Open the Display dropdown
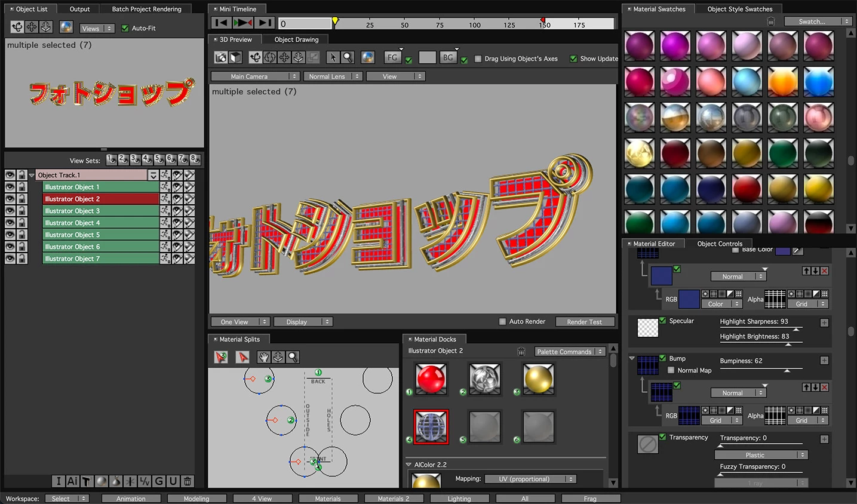This screenshot has height=504, width=857. click(302, 322)
